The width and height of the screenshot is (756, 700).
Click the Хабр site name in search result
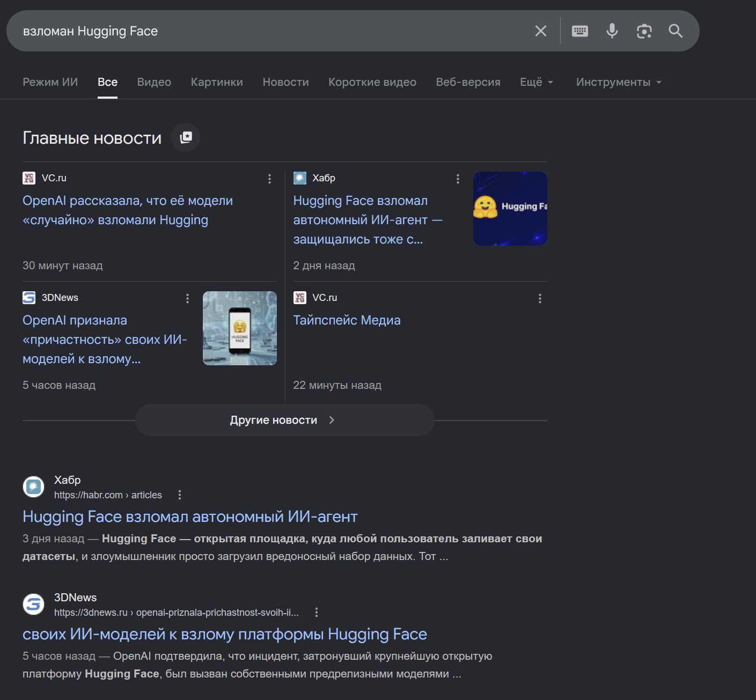tap(68, 480)
